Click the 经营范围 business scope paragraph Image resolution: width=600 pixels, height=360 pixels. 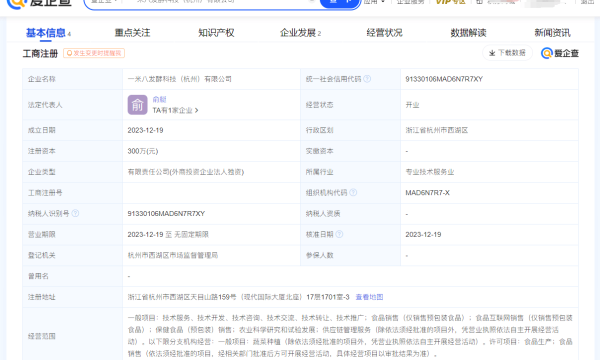350,336
